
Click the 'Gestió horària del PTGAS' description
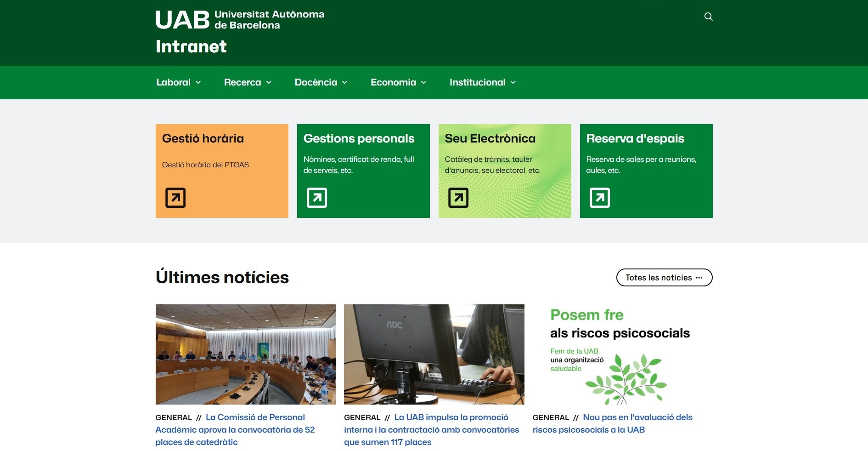coord(205,165)
